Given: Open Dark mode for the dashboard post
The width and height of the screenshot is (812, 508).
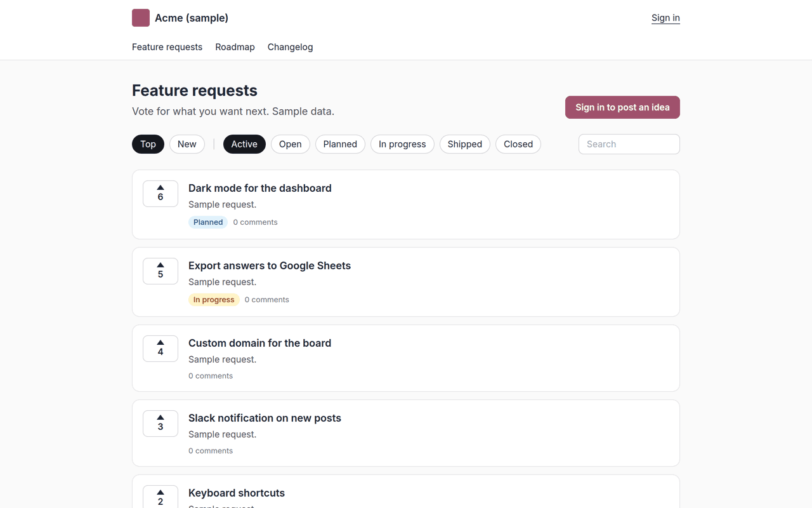Looking at the screenshot, I should [x=260, y=188].
